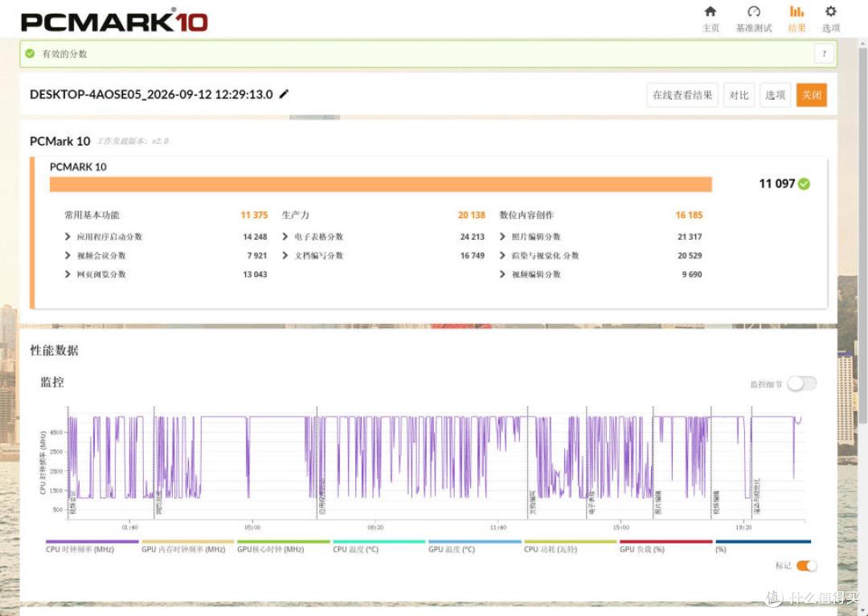The height and width of the screenshot is (616, 868).
Task: Expand 照片编辑分数 row
Action: coord(502,236)
